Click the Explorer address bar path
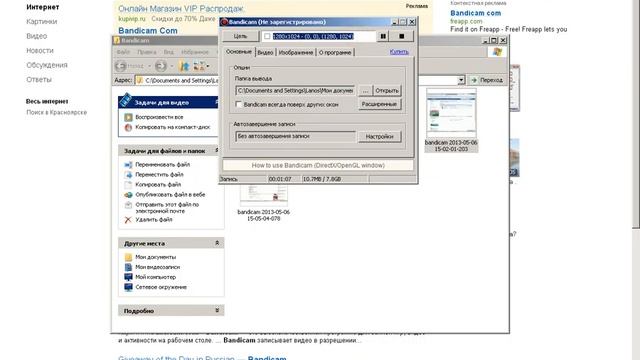 point(182,80)
